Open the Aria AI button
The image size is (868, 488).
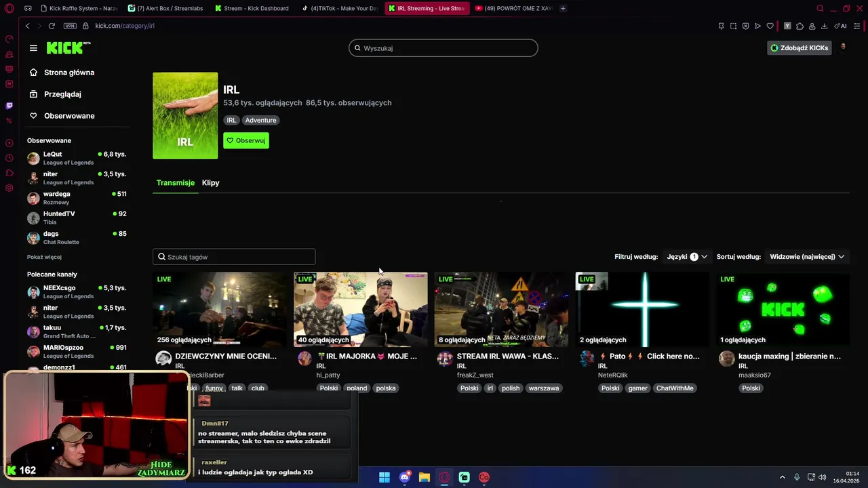(840, 26)
